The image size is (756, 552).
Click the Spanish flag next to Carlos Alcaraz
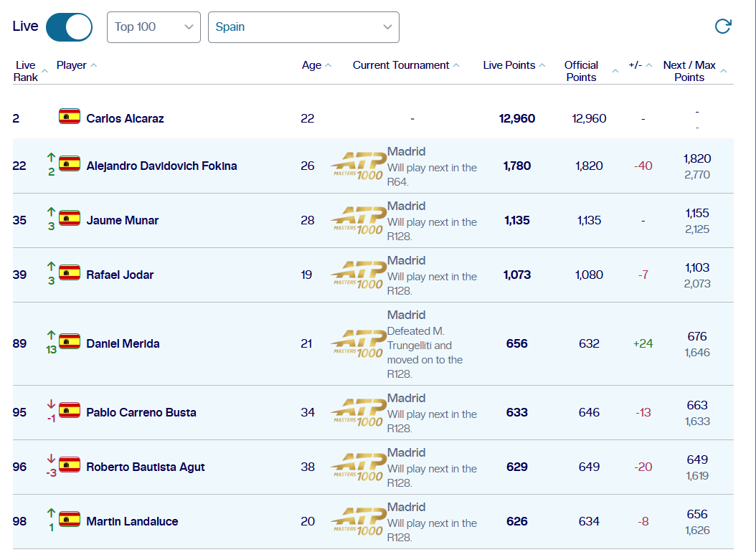tap(69, 116)
